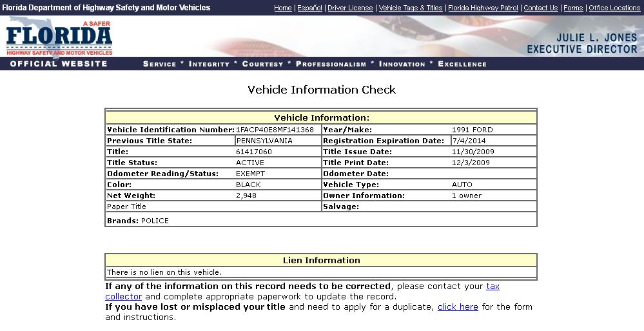Viewport: 644px width, 331px height.
Task: Click the 1 owner information value
Action: (467, 196)
